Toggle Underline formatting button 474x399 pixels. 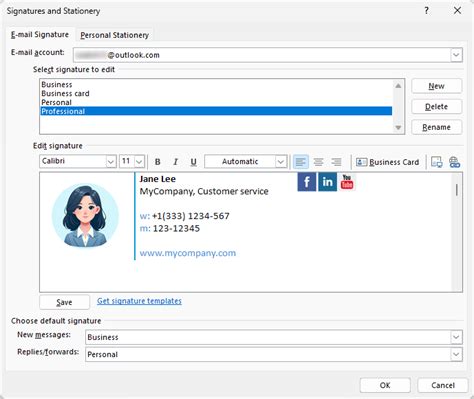[x=193, y=162]
